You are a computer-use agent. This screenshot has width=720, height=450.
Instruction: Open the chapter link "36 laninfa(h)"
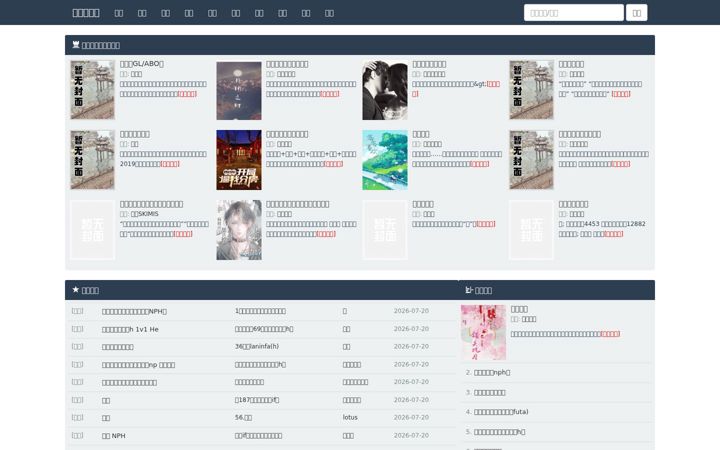pos(257,347)
